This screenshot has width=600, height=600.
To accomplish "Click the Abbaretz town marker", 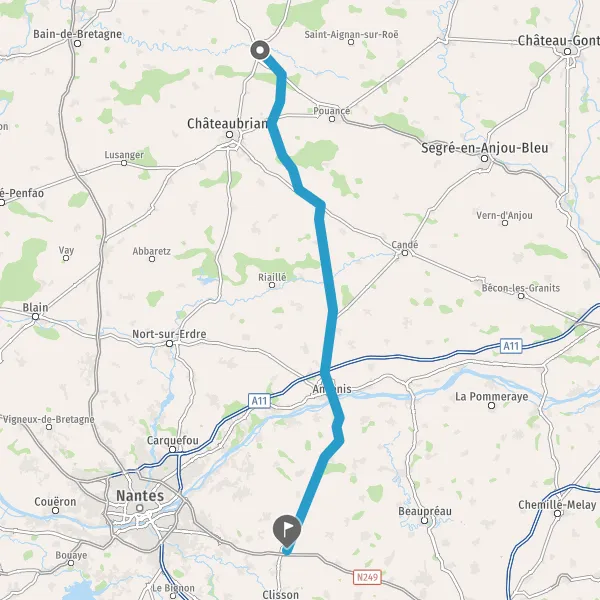I will [x=152, y=259].
